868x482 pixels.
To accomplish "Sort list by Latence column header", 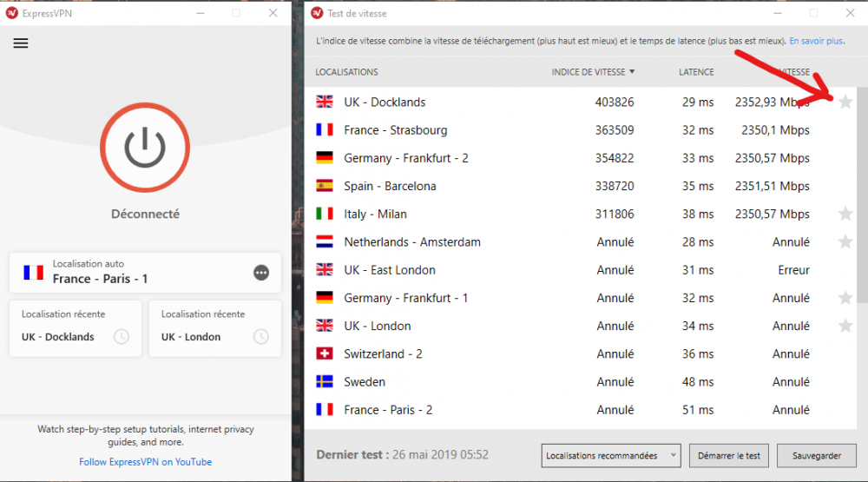I will tap(696, 72).
